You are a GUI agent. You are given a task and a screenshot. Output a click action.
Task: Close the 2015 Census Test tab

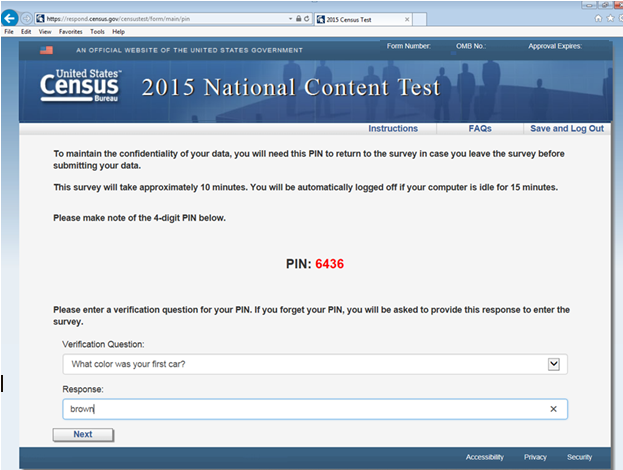pos(407,19)
